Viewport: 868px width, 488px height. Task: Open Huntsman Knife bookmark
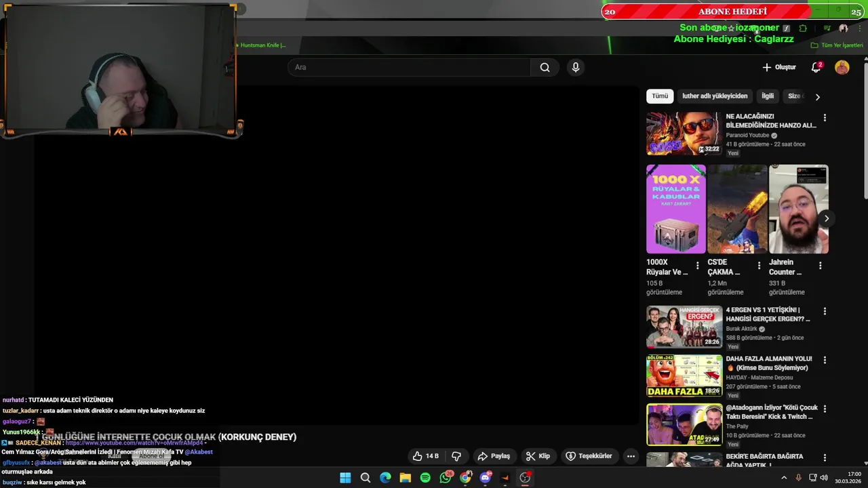click(x=261, y=45)
